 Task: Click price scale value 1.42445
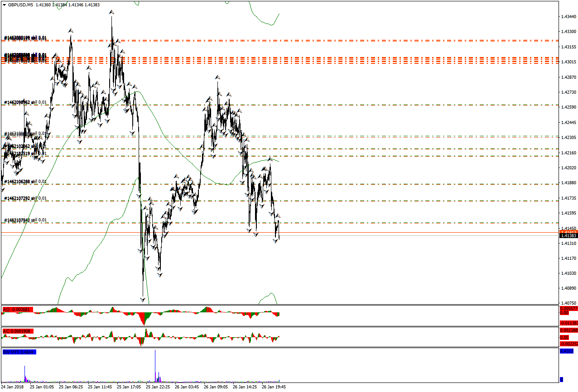click(x=568, y=122)
